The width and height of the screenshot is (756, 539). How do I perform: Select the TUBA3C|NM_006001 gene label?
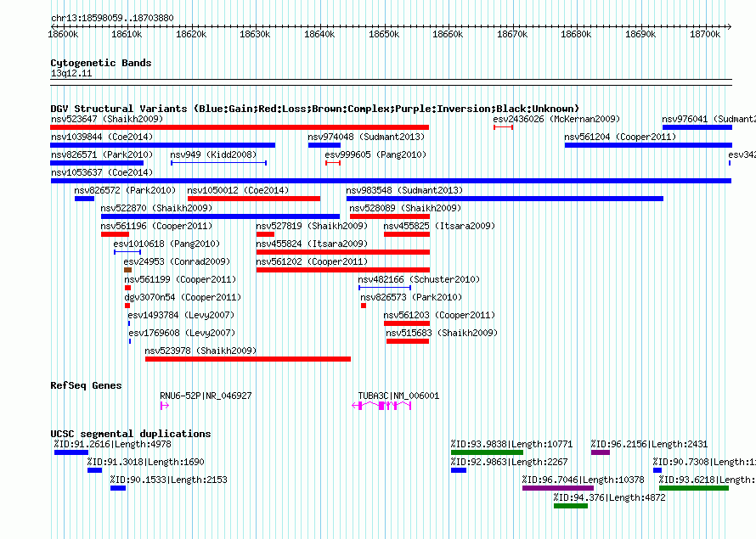click(x=398, y=396)
